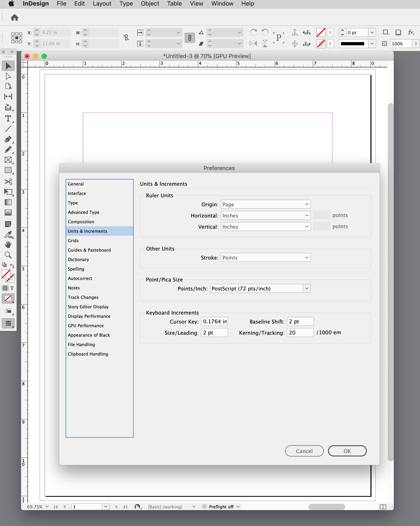Click the Cursor Key input field
Screen dimensions: 420x526
click(215, 322)
